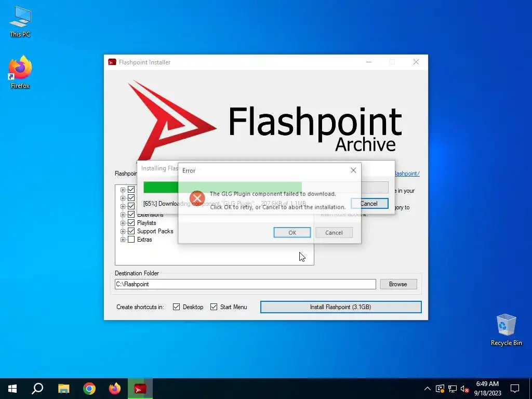532x399 pixels.
Task: Click Flashpoint logo icon in title bar
Action: tap(112, 62)
